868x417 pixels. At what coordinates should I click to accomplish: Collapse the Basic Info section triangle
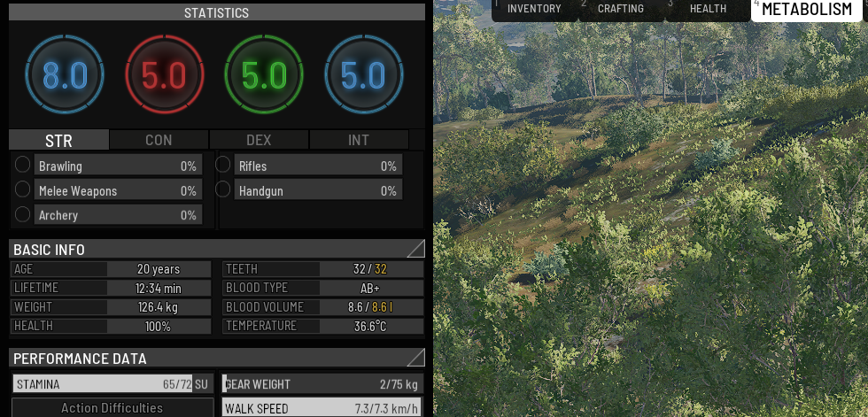pyautogui.click(x=415, y=249)
